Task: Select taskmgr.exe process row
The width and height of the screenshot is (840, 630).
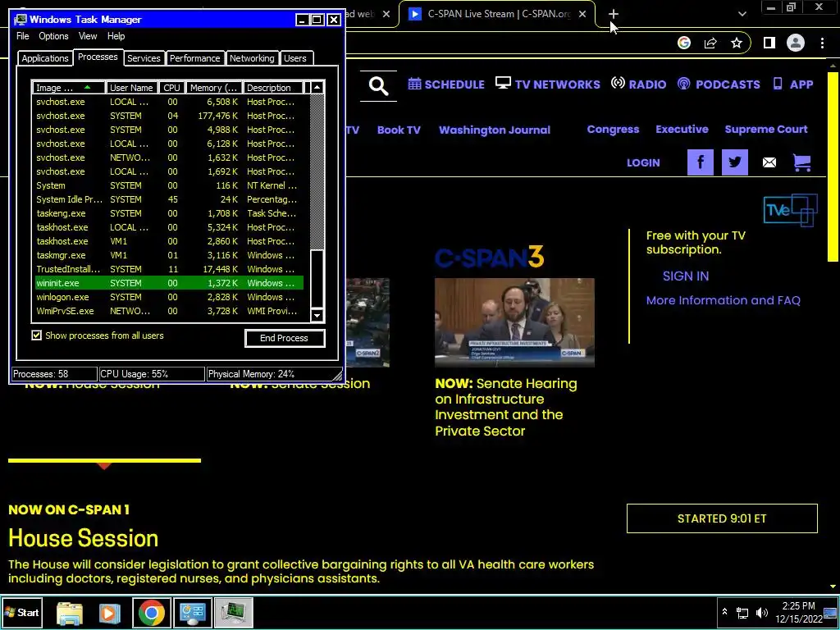Action: tap(169, 255)
